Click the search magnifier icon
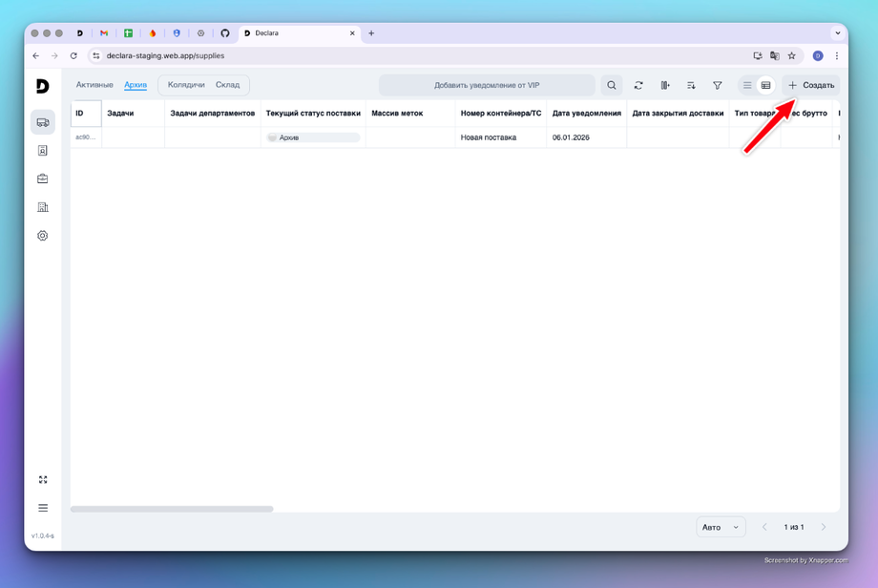Viewport: 878px width, 588px height. 612,85
